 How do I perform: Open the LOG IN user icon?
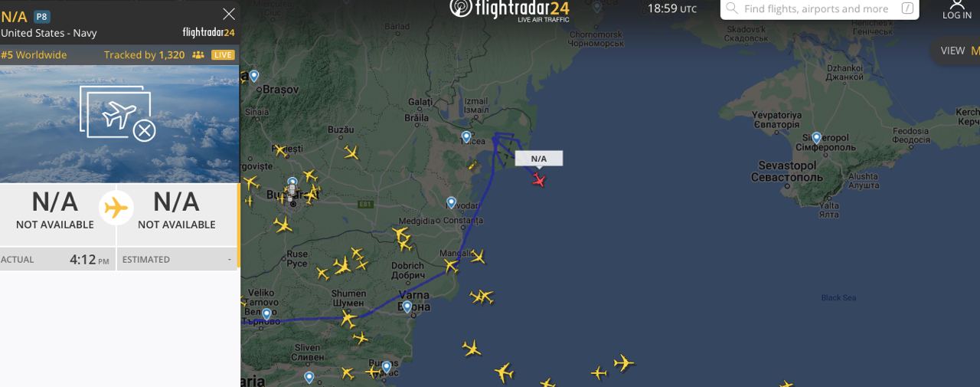957,9
